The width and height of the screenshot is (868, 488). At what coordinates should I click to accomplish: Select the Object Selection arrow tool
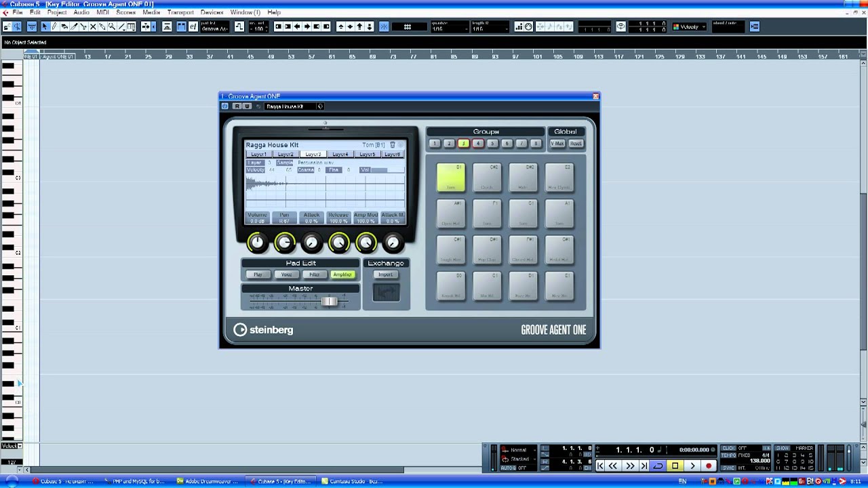tap(45, 26)
